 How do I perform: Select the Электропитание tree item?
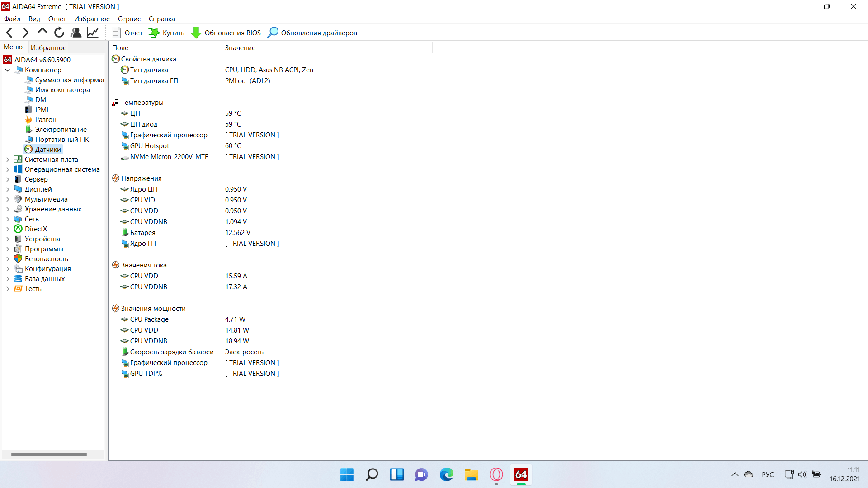coord(56,130)
